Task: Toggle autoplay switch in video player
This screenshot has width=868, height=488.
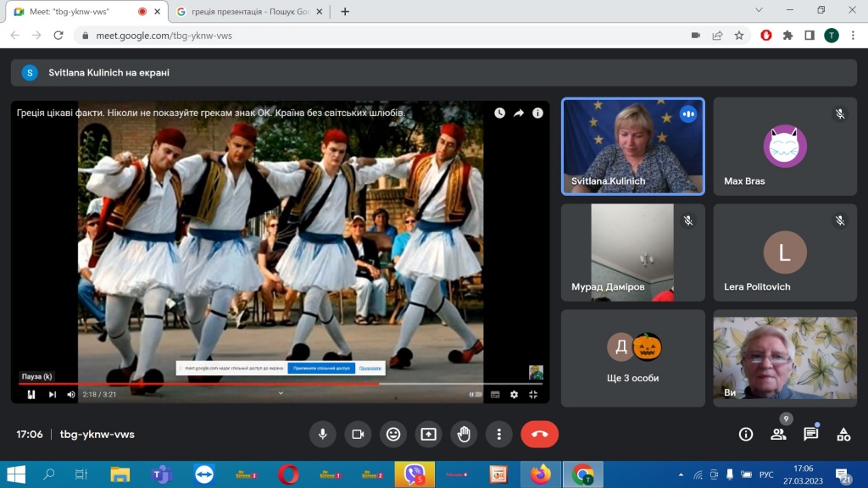Action: tap(476, 394)
